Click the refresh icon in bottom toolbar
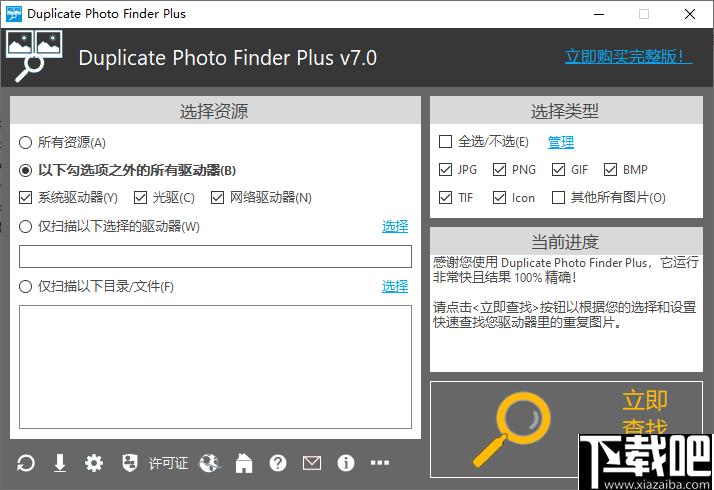The width and height of the screenshot is (714, 490). click(x=26, y=464)
